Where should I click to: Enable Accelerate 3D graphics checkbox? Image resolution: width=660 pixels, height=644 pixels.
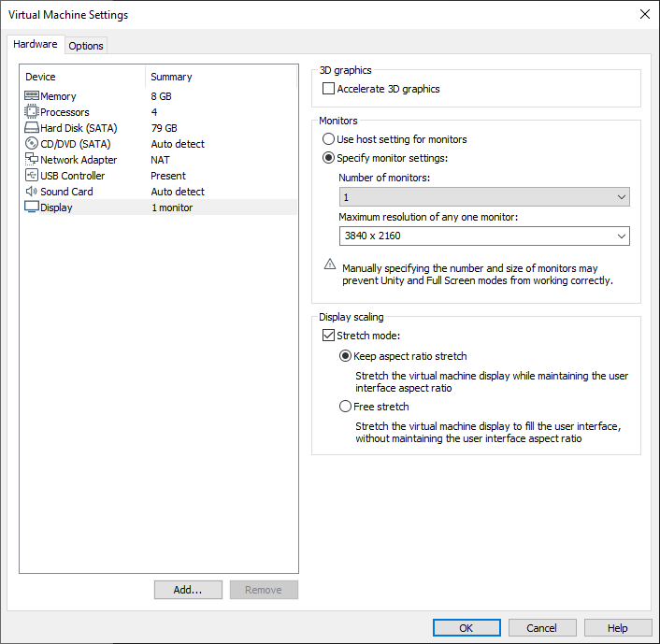pos(328,89)
